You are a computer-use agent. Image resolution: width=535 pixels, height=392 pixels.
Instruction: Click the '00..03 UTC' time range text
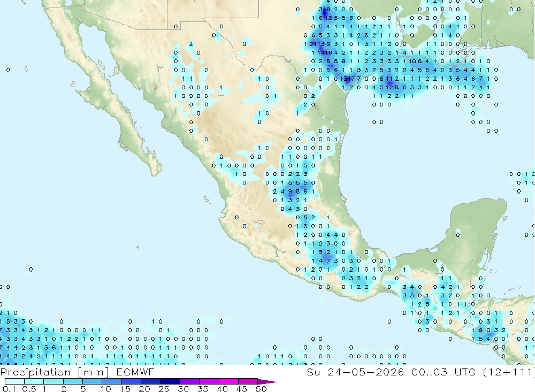point(444,372)
